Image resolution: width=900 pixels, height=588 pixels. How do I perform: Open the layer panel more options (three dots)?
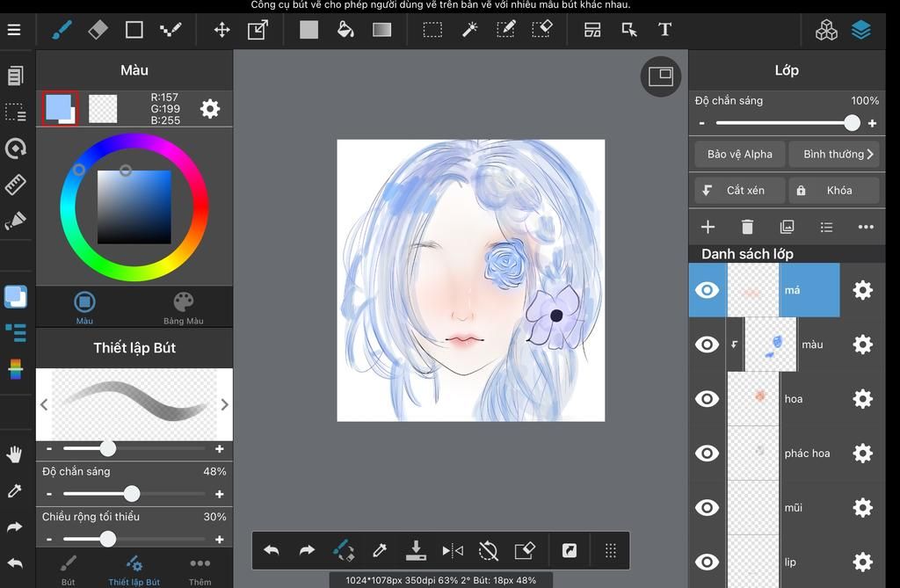point(866,228)
